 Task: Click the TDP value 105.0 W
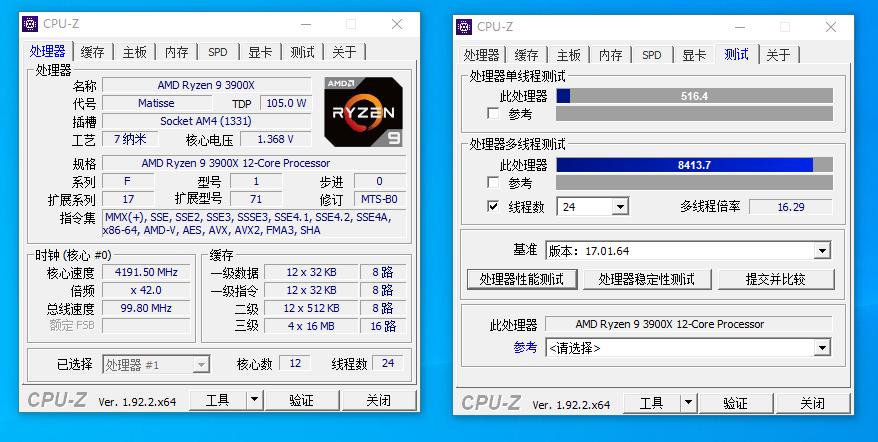point(286,103)
